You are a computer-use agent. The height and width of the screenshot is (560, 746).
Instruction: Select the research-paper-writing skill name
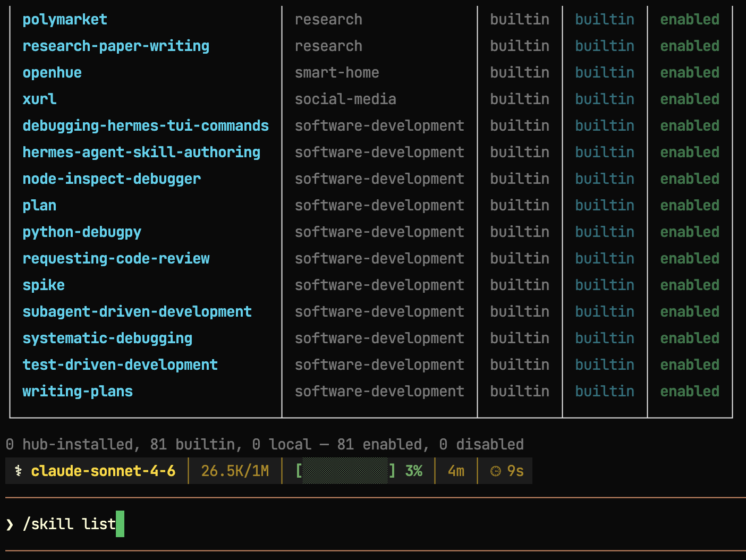[116, 46]
